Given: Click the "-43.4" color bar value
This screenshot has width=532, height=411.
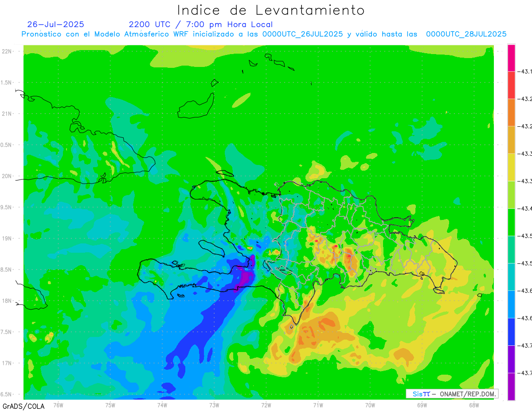Looking at the screenshot, I should [525, 208].
